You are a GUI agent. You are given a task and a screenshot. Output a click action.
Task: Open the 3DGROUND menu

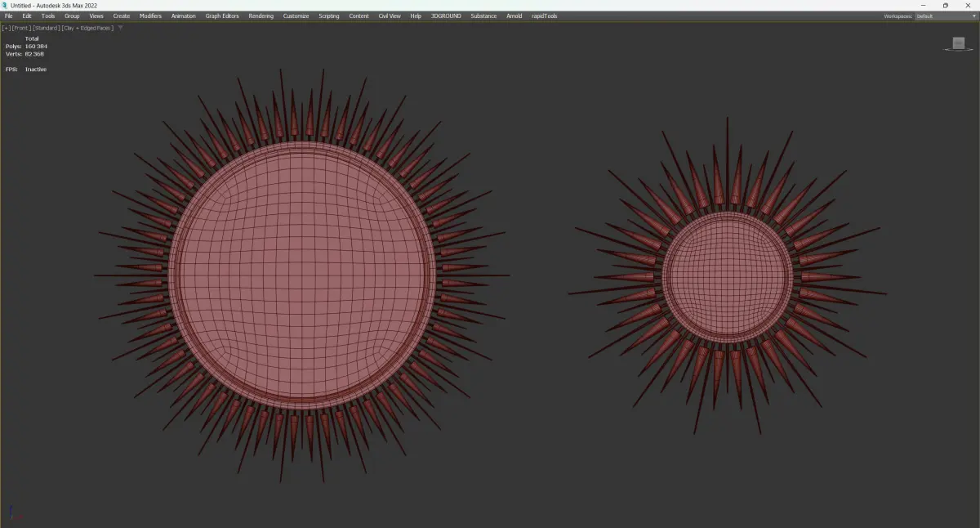446,16
